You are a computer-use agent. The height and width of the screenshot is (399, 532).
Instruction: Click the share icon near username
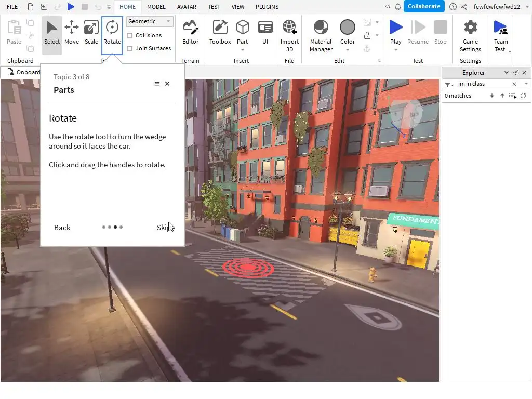464,7
